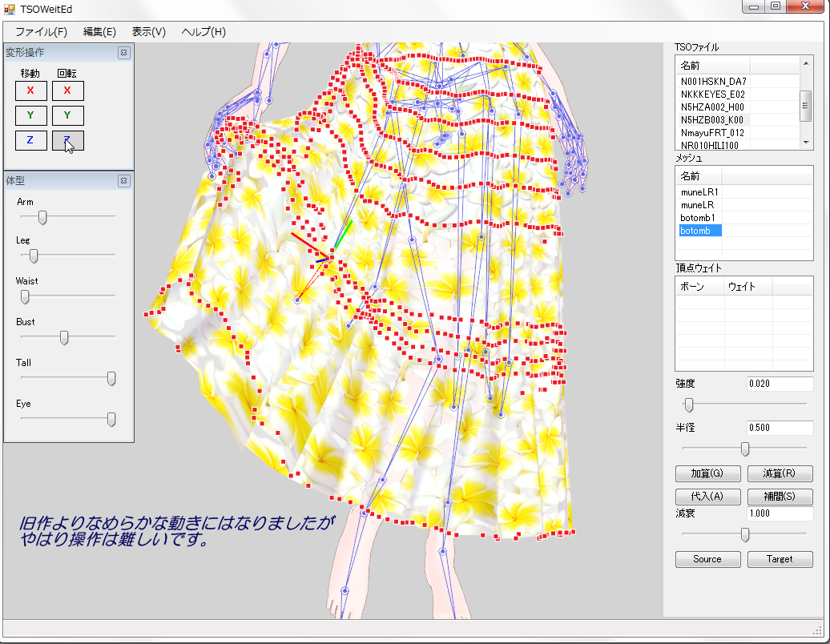Click the green Y rotation button

(x=67, y=115)
